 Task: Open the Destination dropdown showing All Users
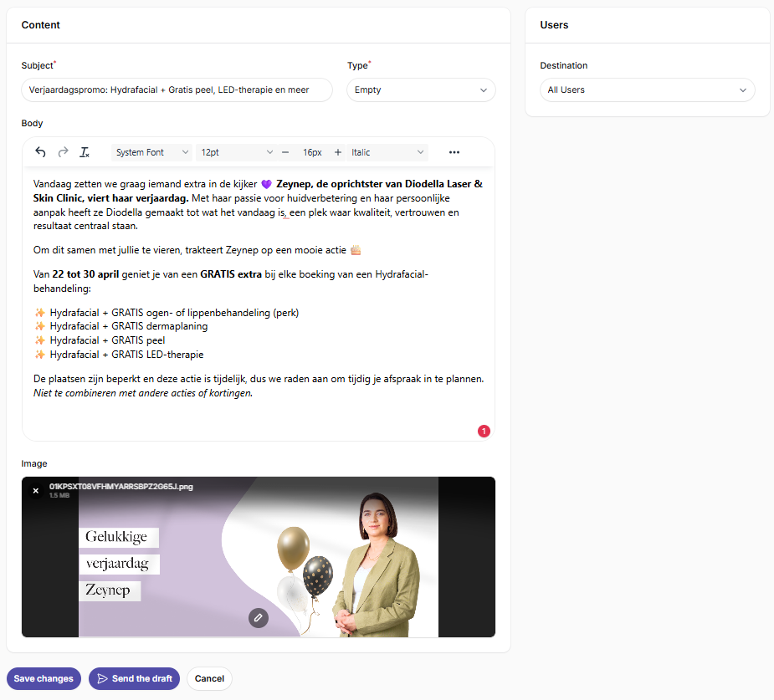647,89
